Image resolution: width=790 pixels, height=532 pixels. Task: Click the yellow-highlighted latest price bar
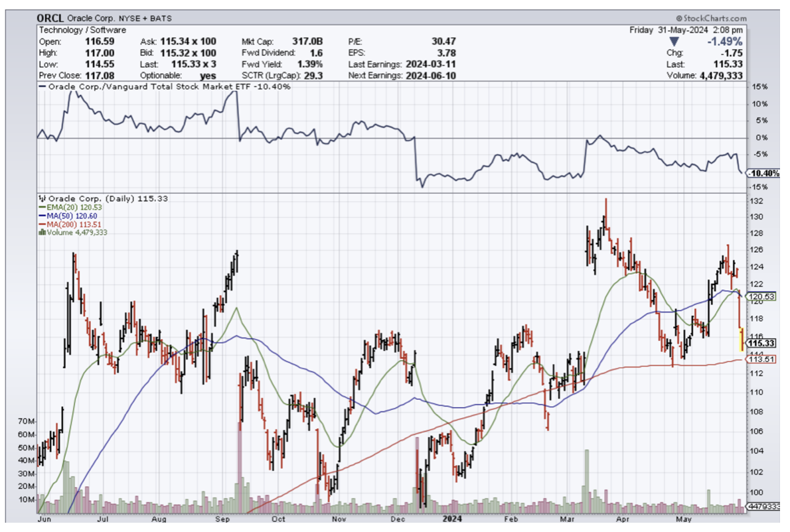[742, 339]
